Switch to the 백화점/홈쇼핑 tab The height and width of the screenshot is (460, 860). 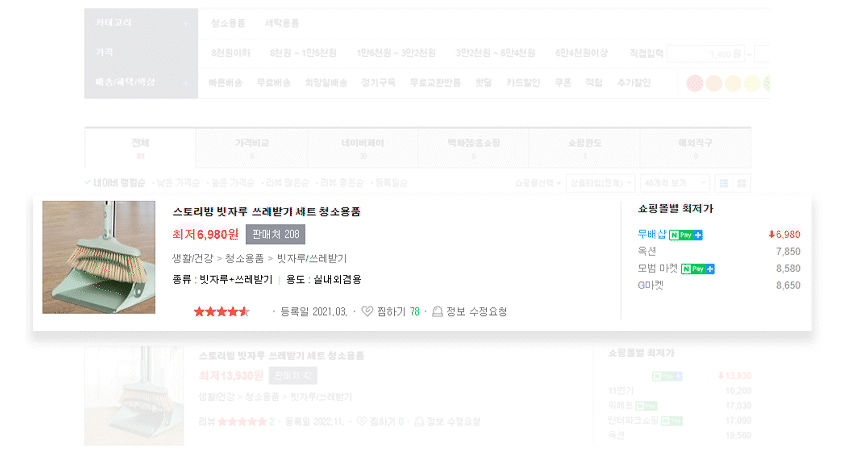(x=474, y=148)
